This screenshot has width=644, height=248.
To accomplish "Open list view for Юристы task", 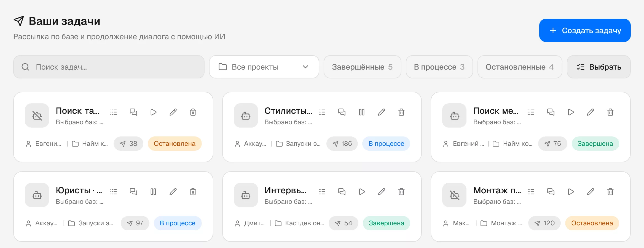I will pos(114,192).
